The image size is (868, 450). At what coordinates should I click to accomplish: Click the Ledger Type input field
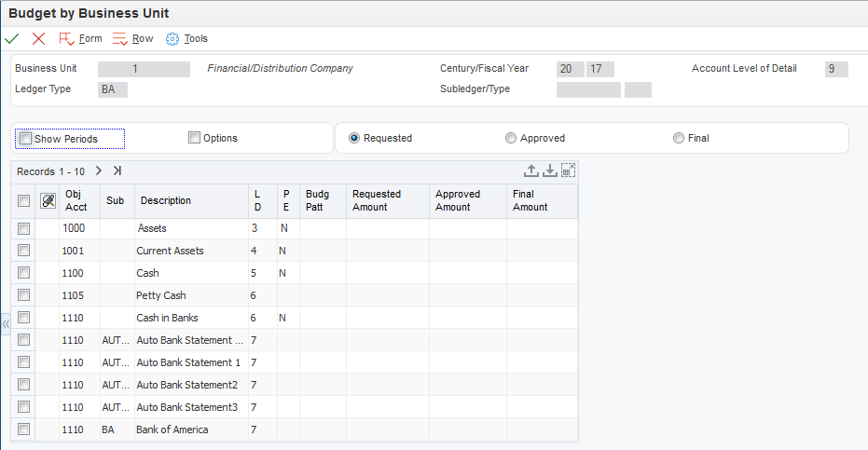[113, 89]
